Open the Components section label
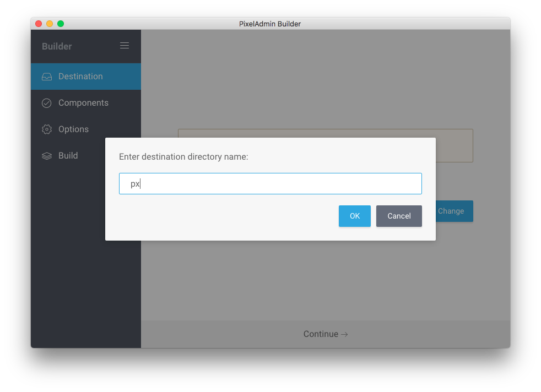The height and width of the screenshot is (392, 541). point(83,103)
